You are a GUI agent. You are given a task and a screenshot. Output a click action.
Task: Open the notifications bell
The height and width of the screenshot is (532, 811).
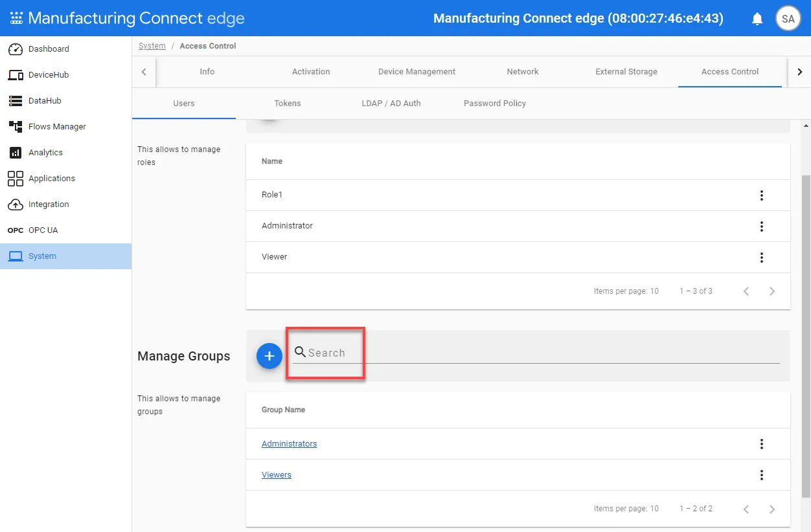pyautogui.click(x=757, y=19)
